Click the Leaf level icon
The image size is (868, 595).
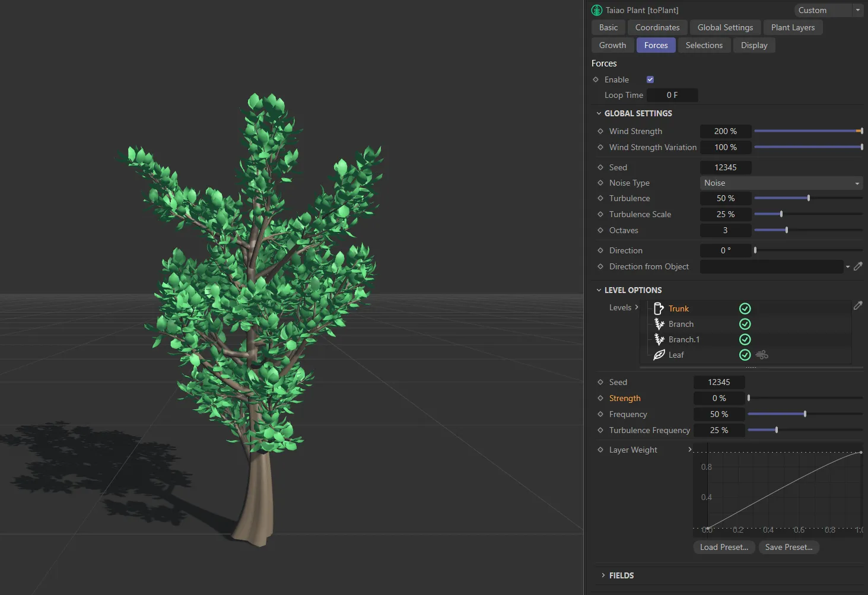pyautogui.click(x=659, y=355)
